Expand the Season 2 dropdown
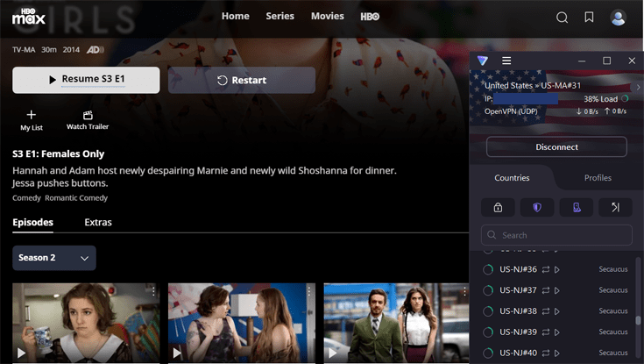The height and width of the screenshot is (364, 644). click(x=54, y=258)
